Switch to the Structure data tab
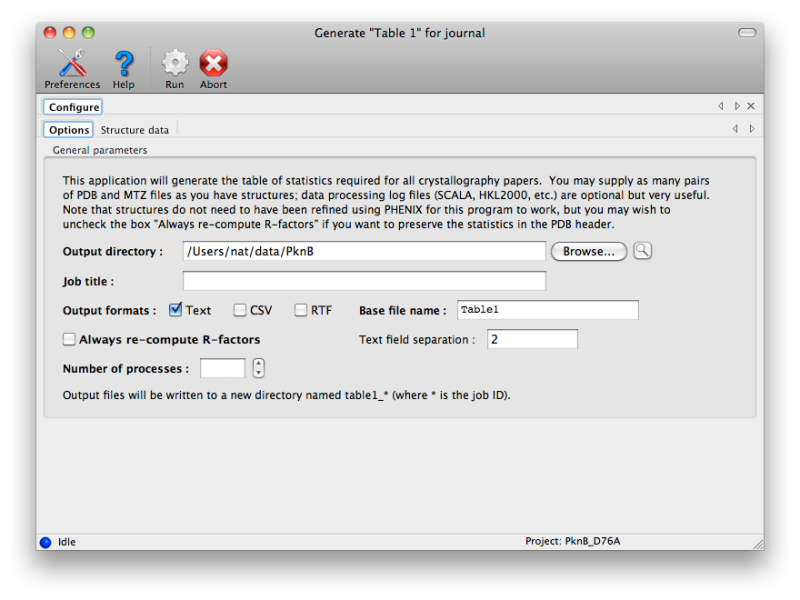The height and width of the screenshot is (600, 800). click(135, 129)
